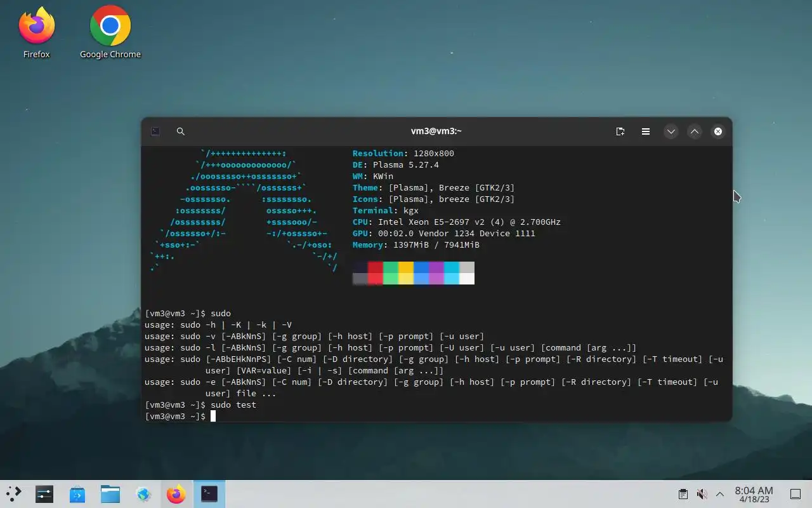This screenshot has height=508, width=812.
Task: Launch Discover software center from taskbar
Action: [x=77, y=494]
